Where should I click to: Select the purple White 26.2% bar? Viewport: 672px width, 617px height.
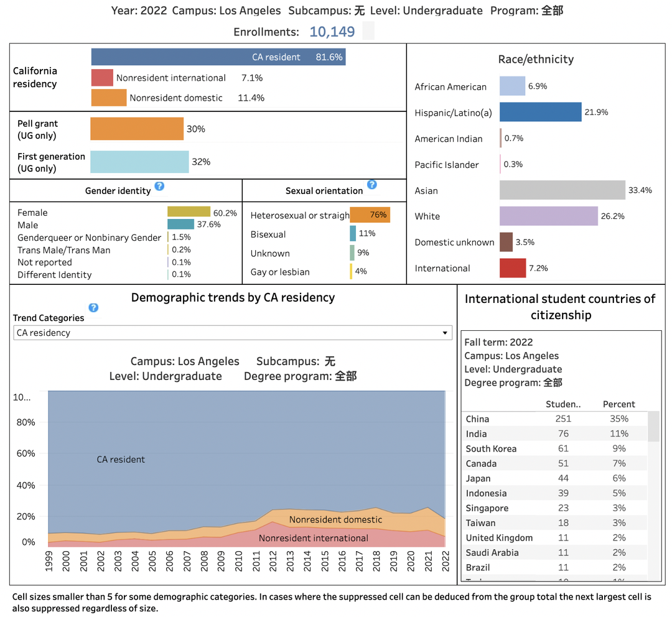pos(548,216)
